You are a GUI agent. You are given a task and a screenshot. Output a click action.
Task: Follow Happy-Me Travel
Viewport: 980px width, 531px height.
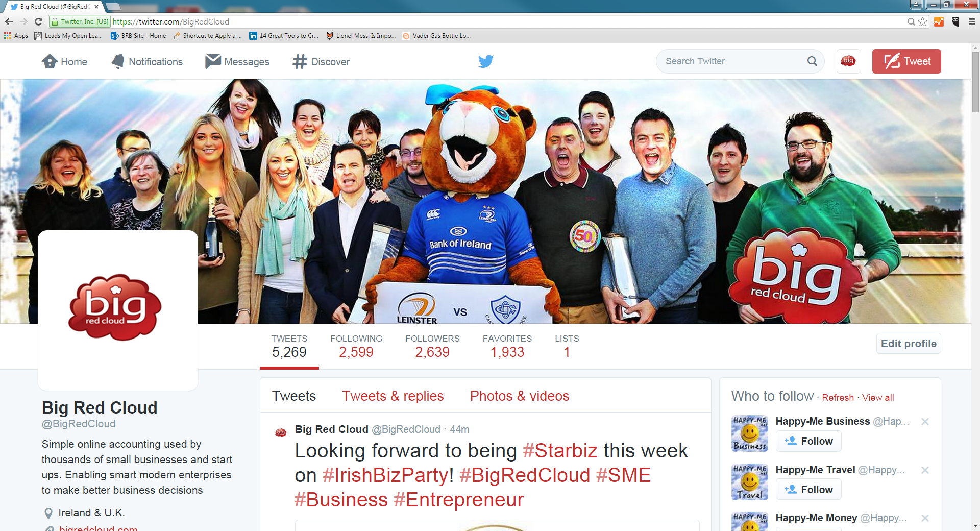tap(808, 490)
